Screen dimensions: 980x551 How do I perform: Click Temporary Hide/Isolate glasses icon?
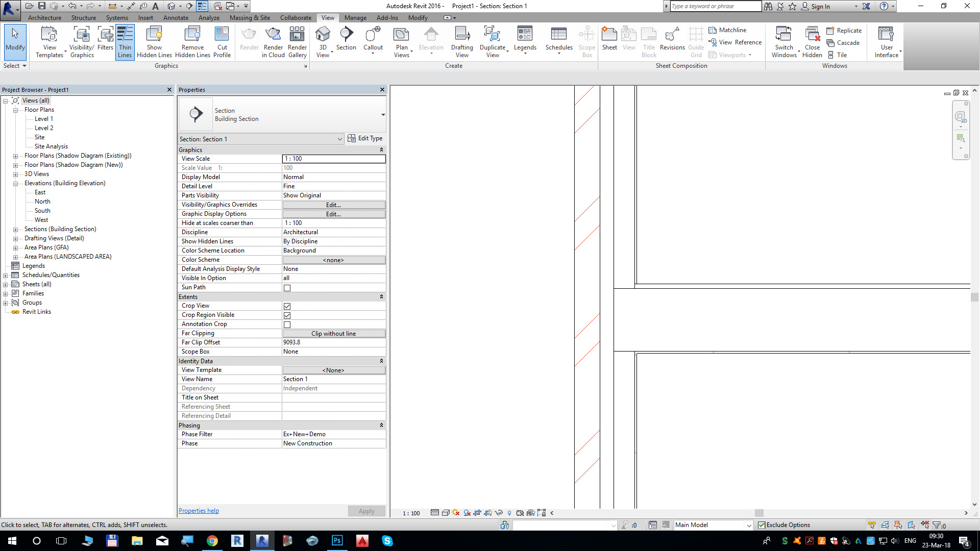pos(499,513)
